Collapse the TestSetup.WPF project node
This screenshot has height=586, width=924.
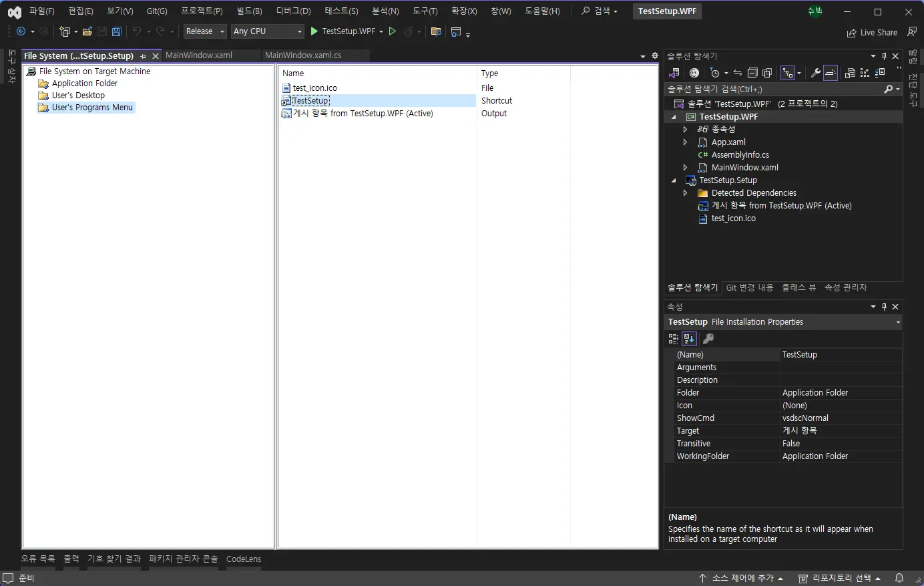[x=674, y=117]
